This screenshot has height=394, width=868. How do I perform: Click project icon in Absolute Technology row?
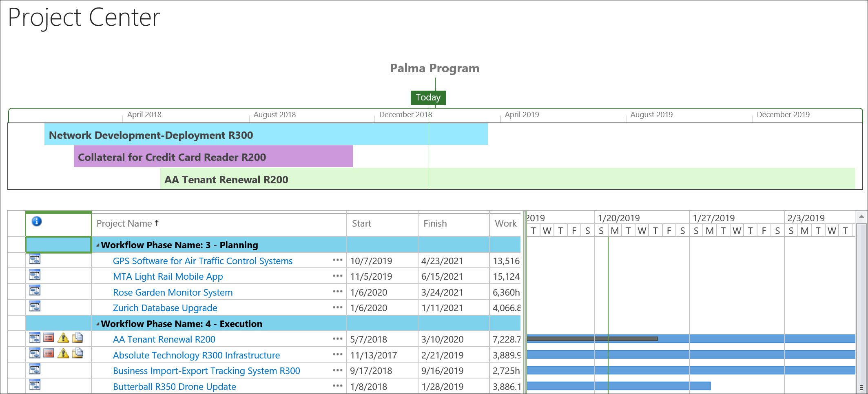(x=35, y=354)
